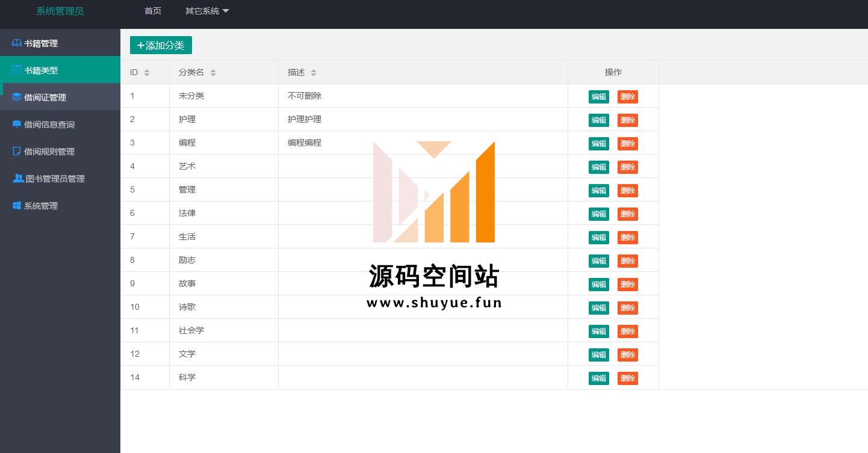Click the 未分类 category name cell
The width and height of the screenshot is (868, 453).
[224, 96]
